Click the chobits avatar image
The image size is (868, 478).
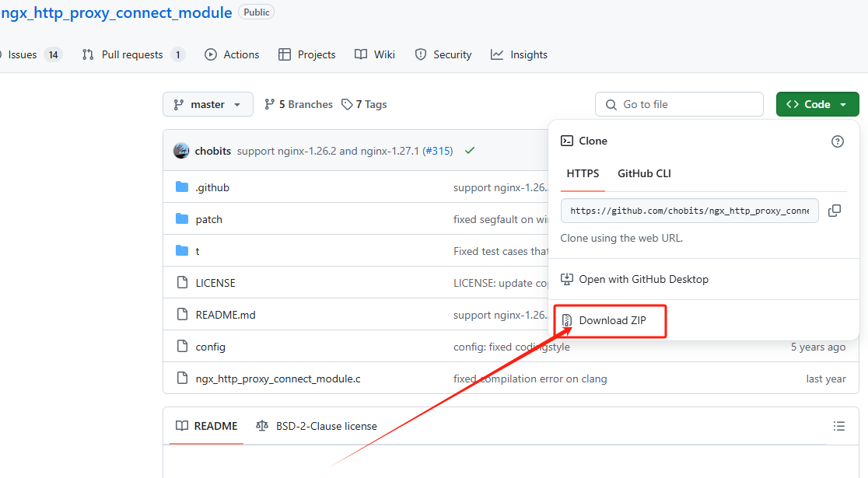click(x=181, y=151)
